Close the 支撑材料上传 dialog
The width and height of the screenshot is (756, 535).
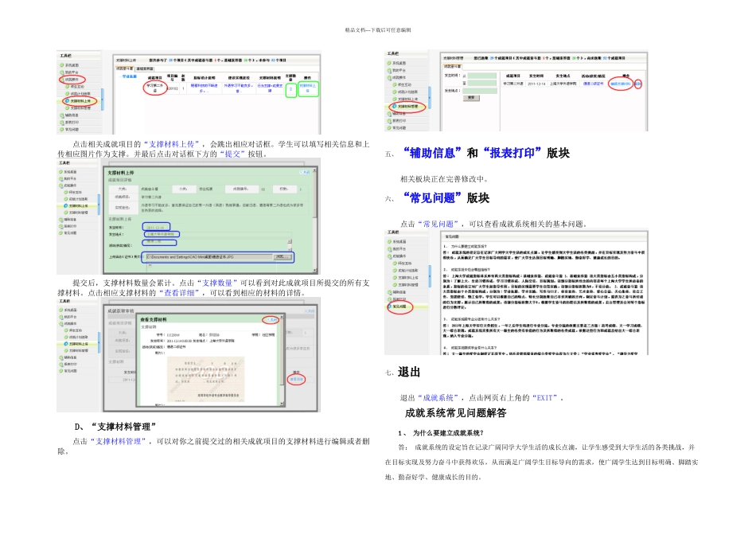coord(304,172)
